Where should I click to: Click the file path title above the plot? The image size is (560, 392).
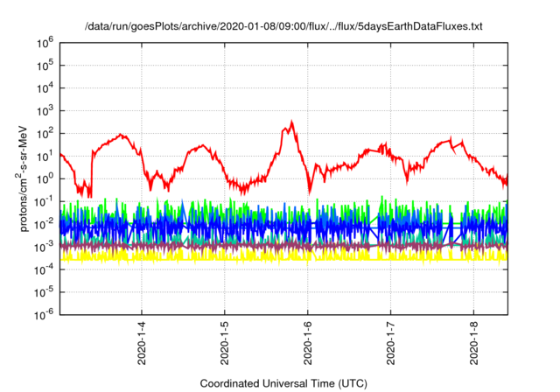pyautogui.click(x=283, y=26)
